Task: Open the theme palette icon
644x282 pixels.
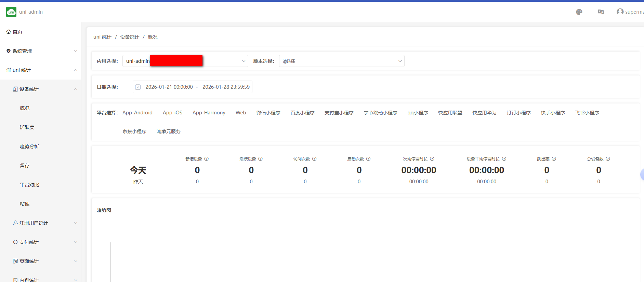Action: coord(579,12)
